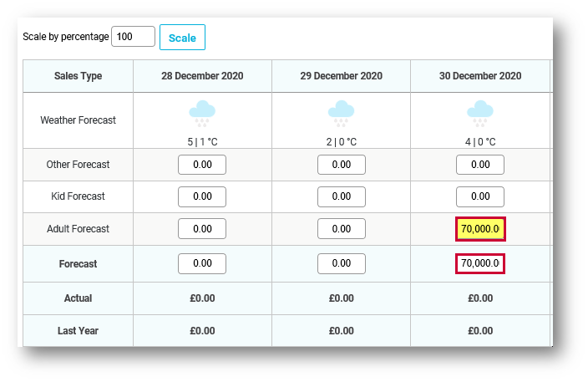The image size is (588, 382).
Task: Select Other Forecast field for 30 December
Action: [480, 165]
